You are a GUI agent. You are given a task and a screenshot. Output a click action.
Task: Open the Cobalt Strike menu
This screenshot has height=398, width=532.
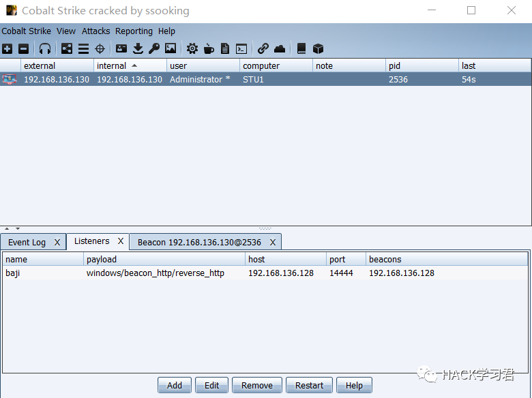point(26,31)
